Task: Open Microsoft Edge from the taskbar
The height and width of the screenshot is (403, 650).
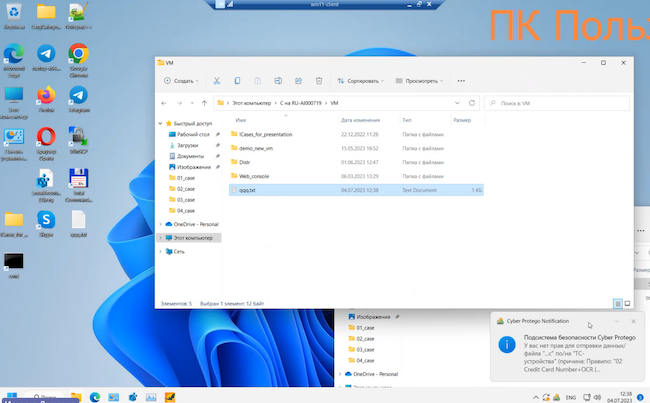Action: click(x=95, y=397)
